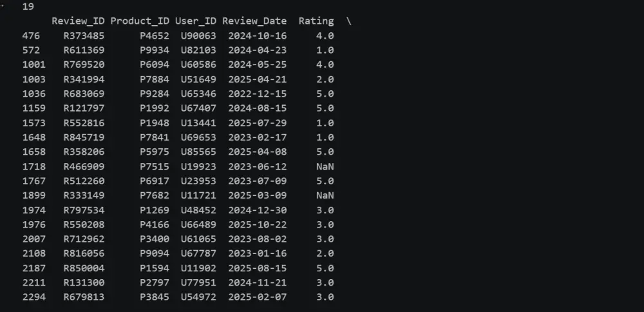Screen dimensions: 644x312
Task: Select row index 476
Action: click(x=31, y=35)
